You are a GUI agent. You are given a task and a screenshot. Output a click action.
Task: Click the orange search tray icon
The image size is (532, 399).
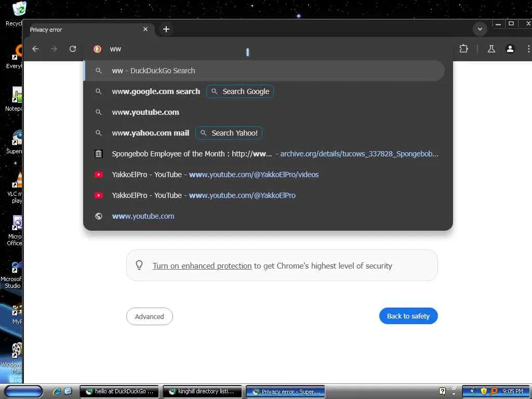pyautogui.click(x=494, y=391)
